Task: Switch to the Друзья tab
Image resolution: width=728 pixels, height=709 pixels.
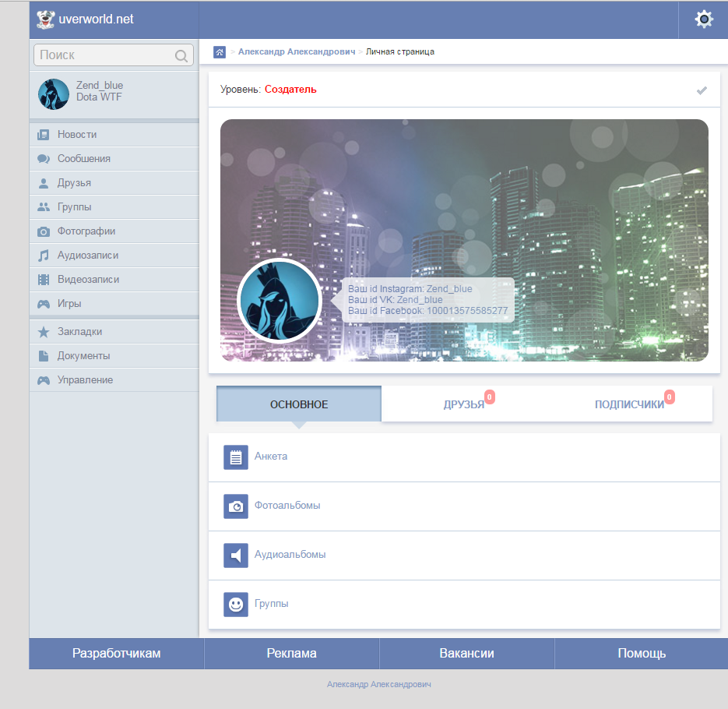Action: pyautogui.click(x=464, y=404)
